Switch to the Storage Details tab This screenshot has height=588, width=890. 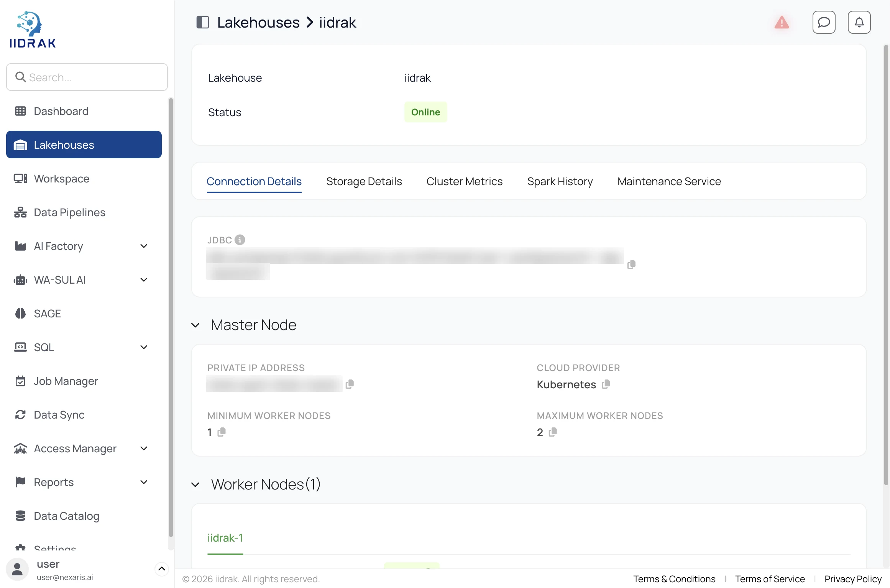(364, 181)
